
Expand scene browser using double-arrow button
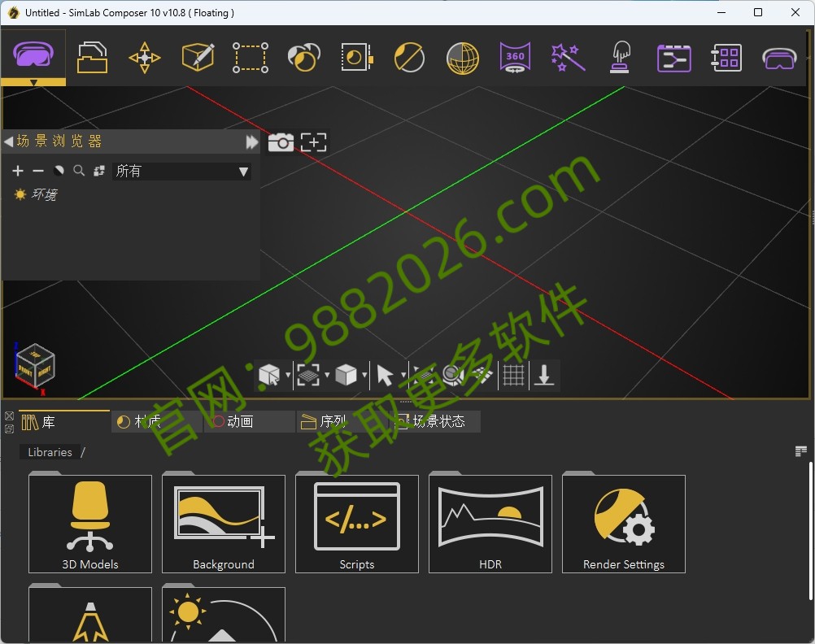pos(252,142)
